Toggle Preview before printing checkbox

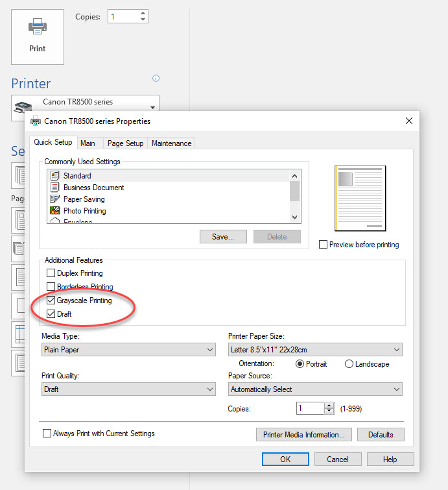click(324, 245)
